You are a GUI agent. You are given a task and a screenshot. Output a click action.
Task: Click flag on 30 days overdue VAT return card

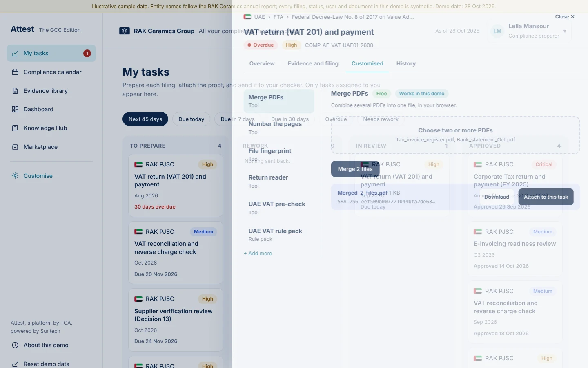pyautogui.click(x=138, y=164)
